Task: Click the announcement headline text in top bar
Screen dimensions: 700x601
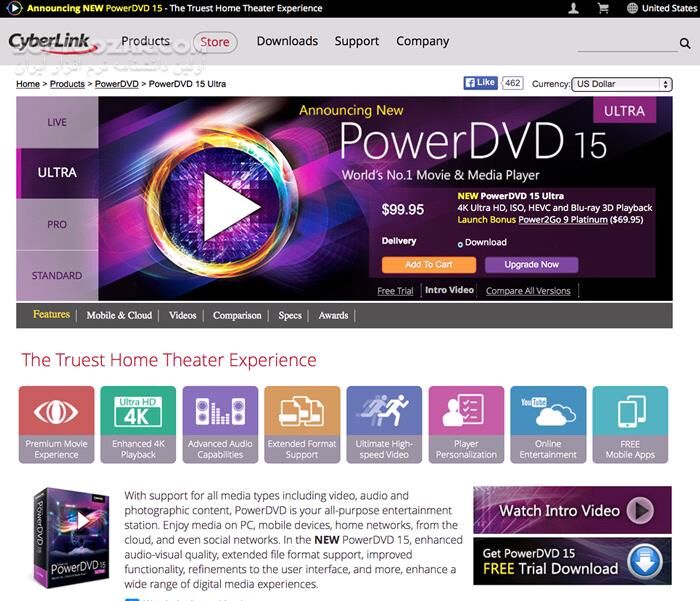Action: point(174,8)
